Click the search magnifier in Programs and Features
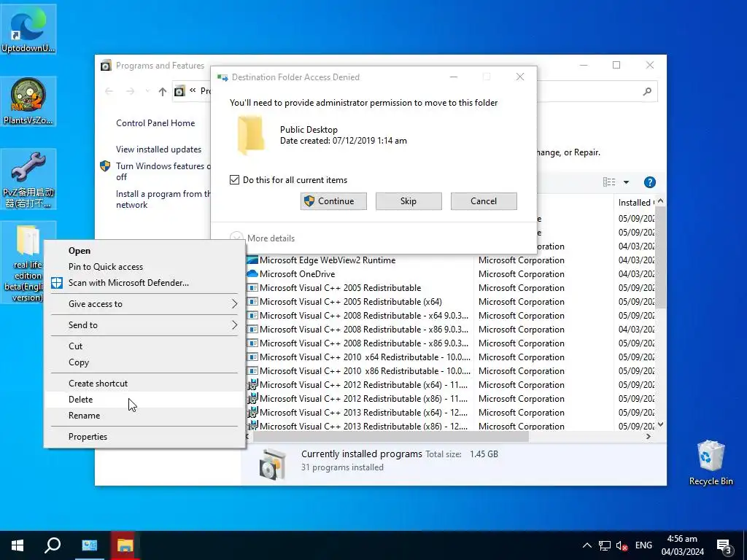The height and width of the screenshot is (560, 747). pyautogui.click(x=647, y=91)
